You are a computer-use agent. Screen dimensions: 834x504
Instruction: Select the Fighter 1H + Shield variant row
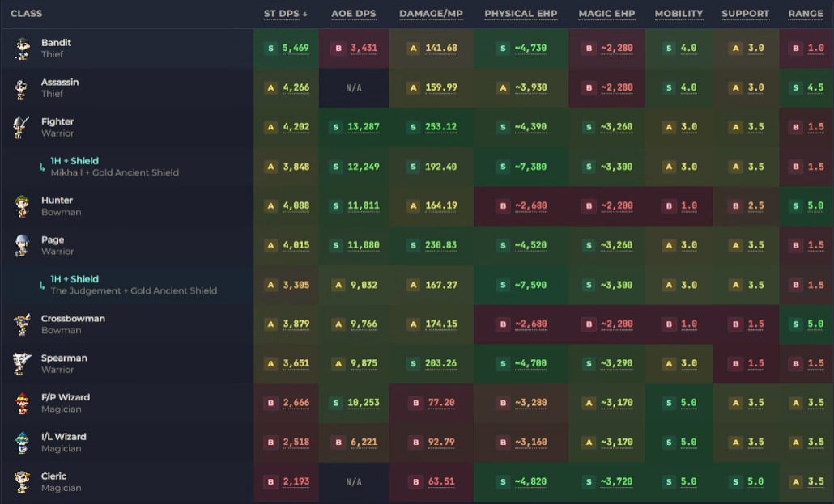(x=417, y=167)
